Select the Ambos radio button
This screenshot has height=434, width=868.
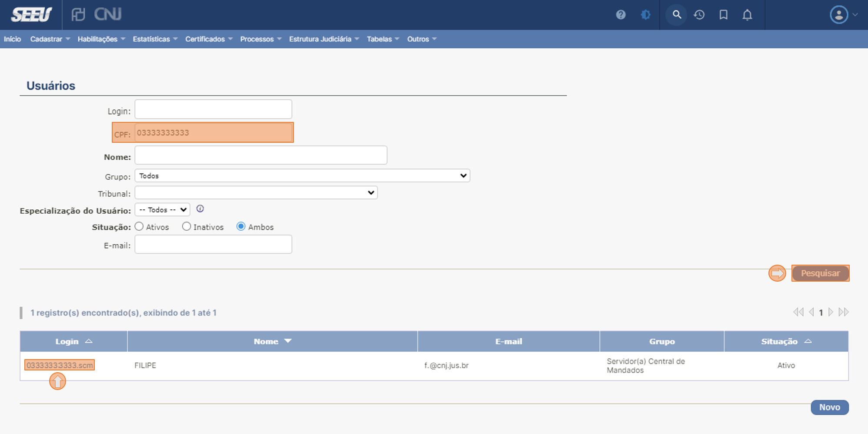coord(241,226)
